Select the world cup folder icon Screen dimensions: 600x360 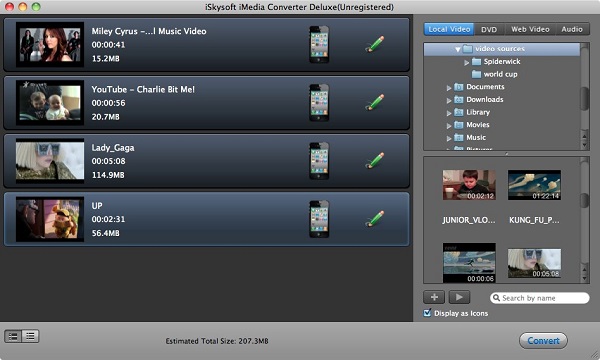pos(476,74)
